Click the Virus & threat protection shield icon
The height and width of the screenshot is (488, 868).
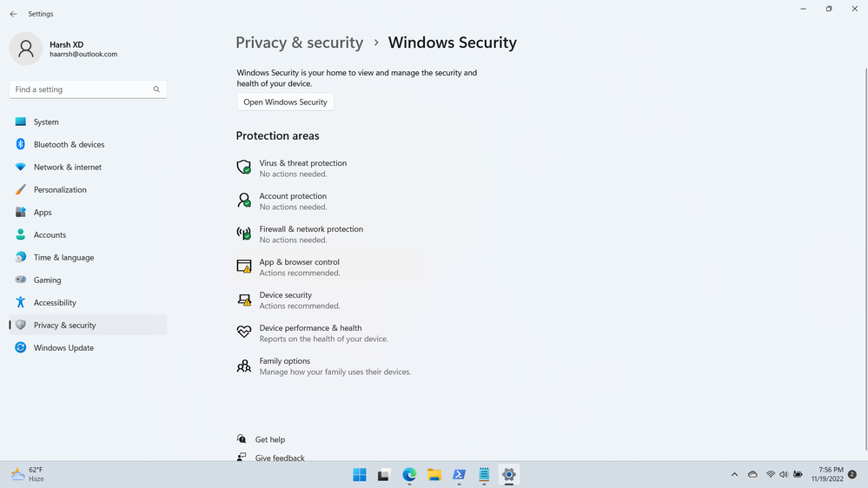tap(244, 167)
